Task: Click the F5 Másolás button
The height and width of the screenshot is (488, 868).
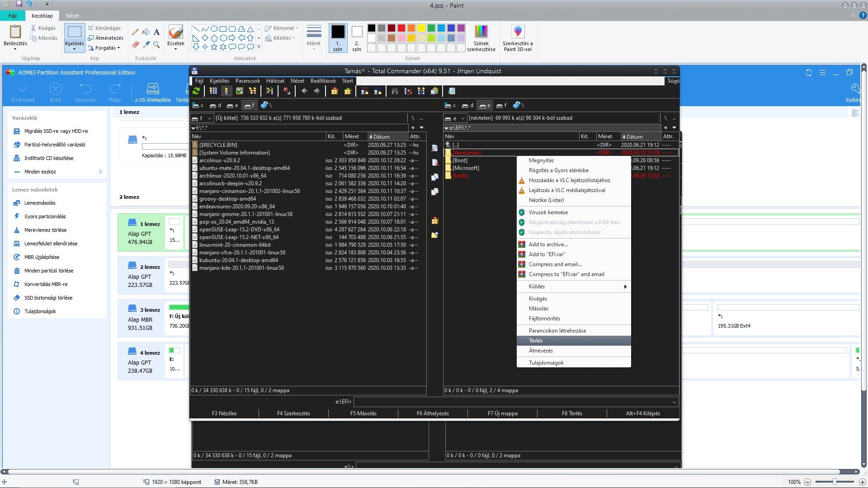Action: [363, 413]
